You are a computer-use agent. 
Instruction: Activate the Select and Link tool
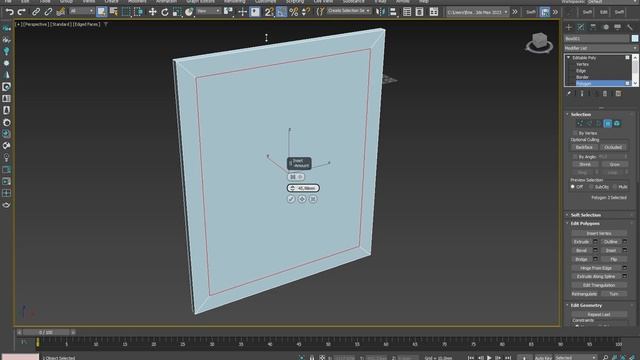[36, 12]
